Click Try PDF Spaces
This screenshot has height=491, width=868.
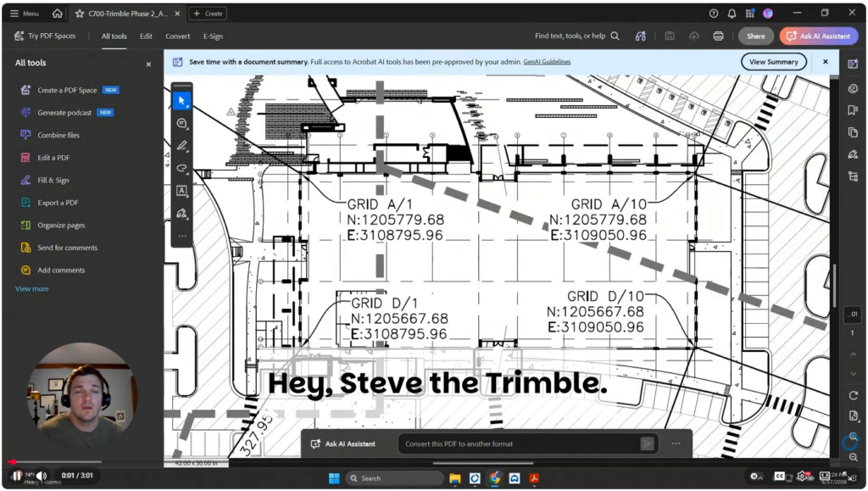46,36
